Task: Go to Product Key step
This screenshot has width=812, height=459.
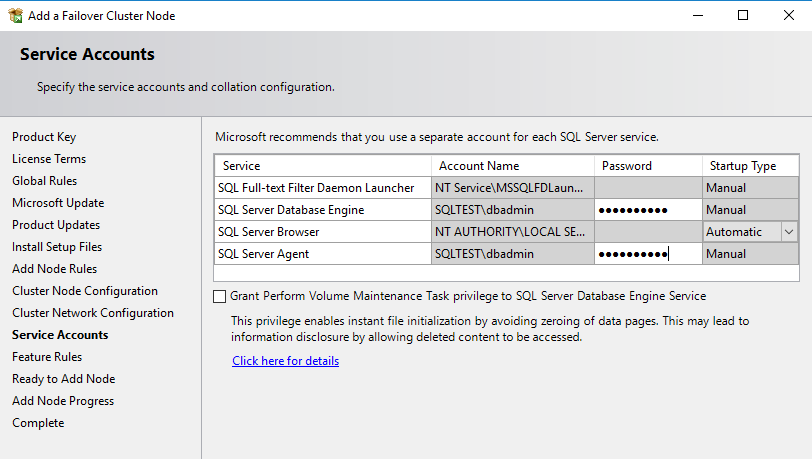Action: click(44, 137)
